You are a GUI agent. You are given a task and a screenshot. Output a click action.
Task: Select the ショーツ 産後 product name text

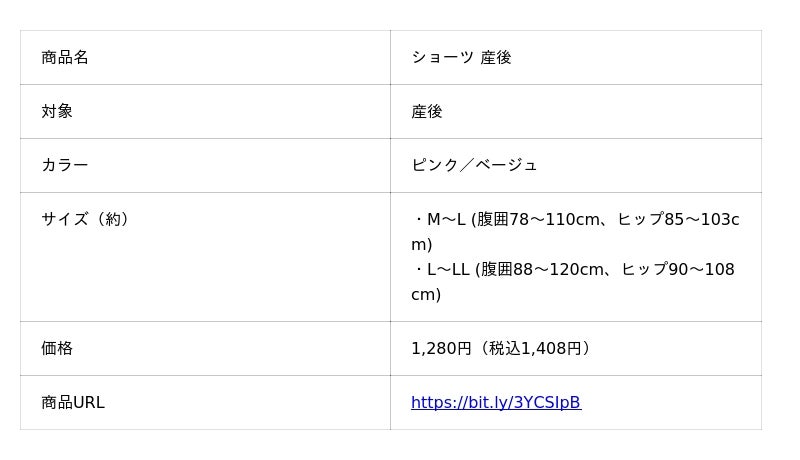pyautogui.click(x=461, y=58)
